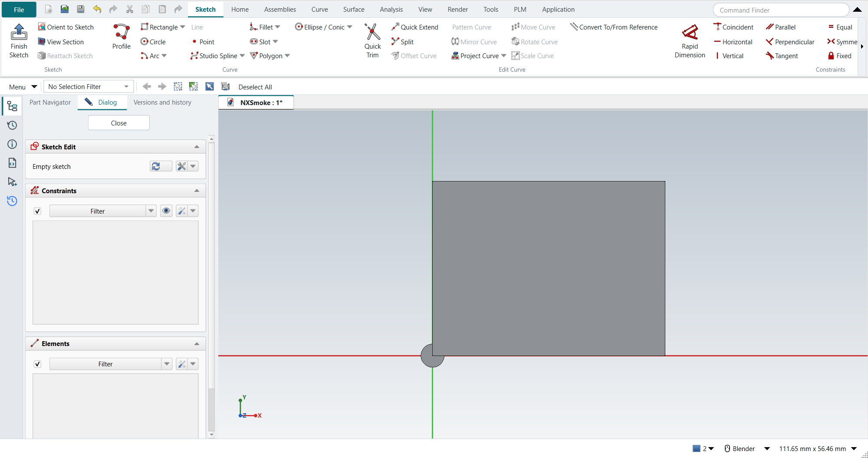The height and width of the screenshot is (458, 868).
Task: Click the Undo arrow icon
Action: pos(97,9)
